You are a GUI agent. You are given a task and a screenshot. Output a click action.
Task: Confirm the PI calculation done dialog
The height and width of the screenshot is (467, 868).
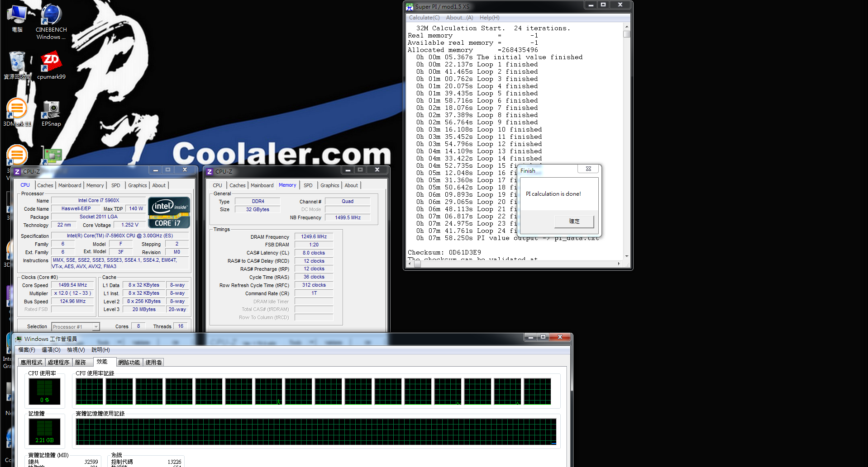pyautogui.click(x=574, y=222)
